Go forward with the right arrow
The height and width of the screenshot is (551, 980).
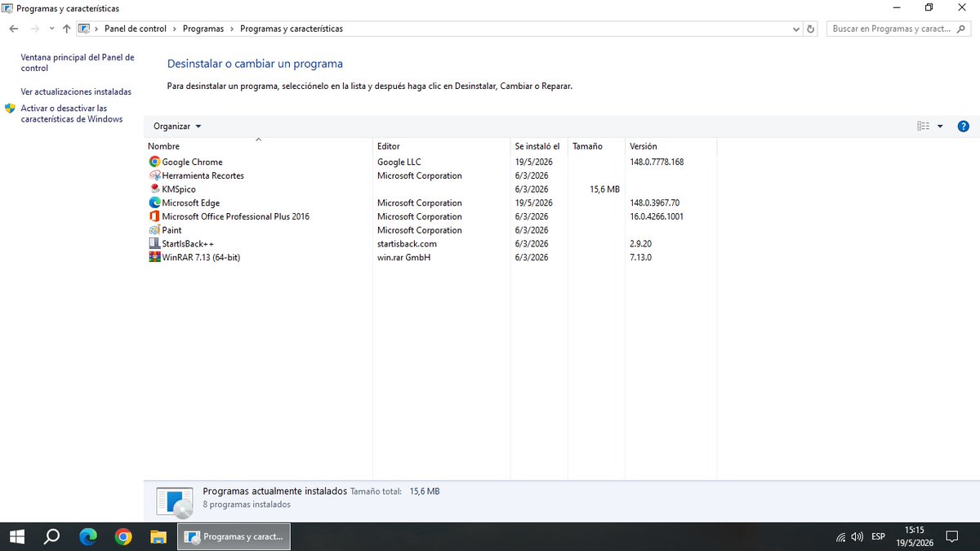[x=35, y=29]
